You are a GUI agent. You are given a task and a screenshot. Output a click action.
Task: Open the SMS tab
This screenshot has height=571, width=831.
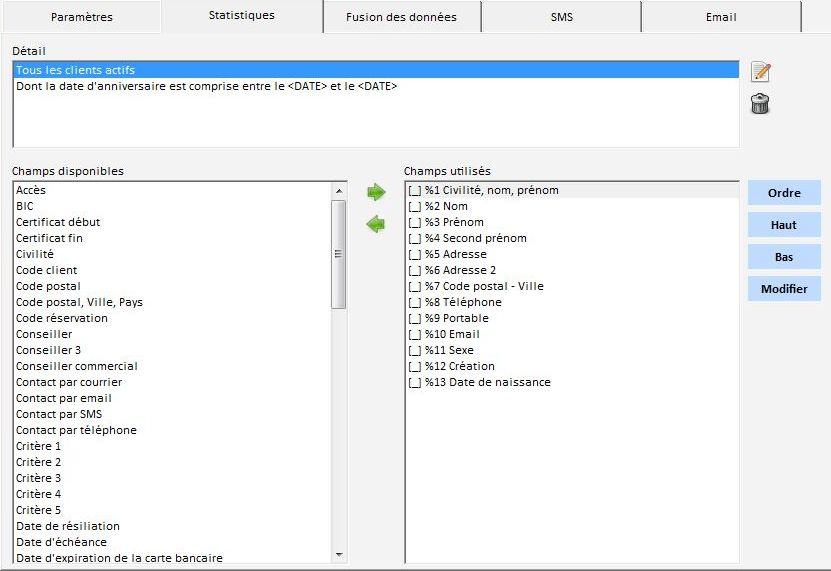[x=561, y=17]
